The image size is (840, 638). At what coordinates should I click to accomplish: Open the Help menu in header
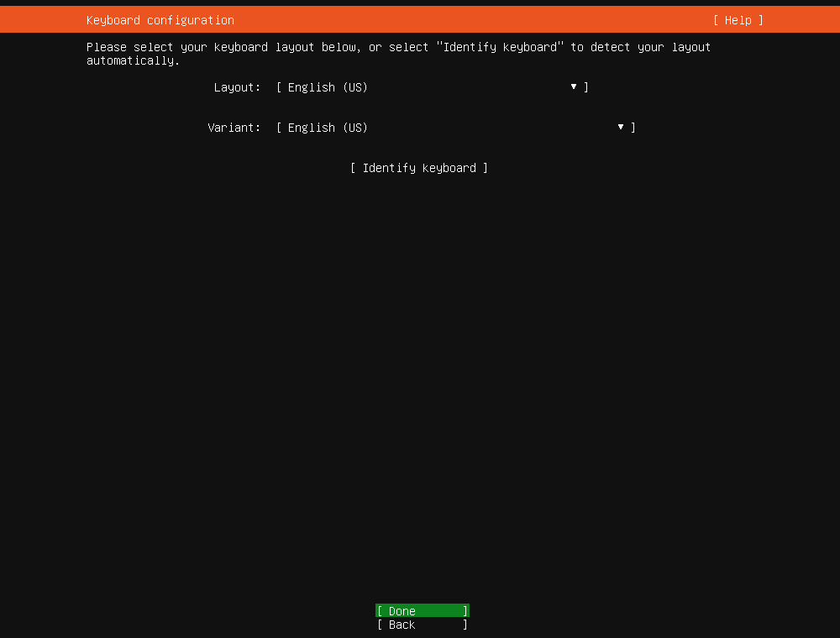tap(738, 20)
